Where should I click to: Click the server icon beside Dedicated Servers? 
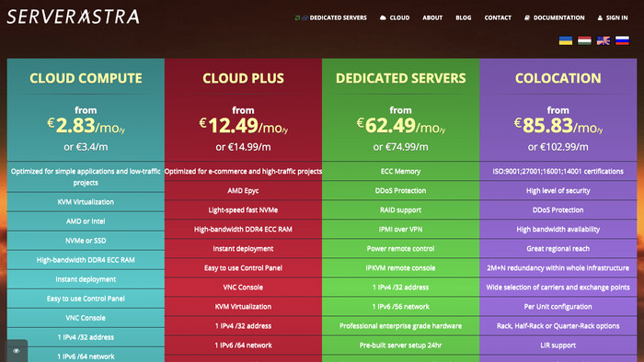pos(302,17)
